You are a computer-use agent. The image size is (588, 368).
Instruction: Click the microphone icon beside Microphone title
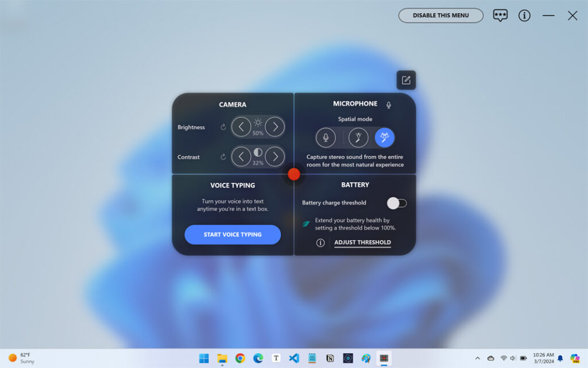[x=389, y=105]
